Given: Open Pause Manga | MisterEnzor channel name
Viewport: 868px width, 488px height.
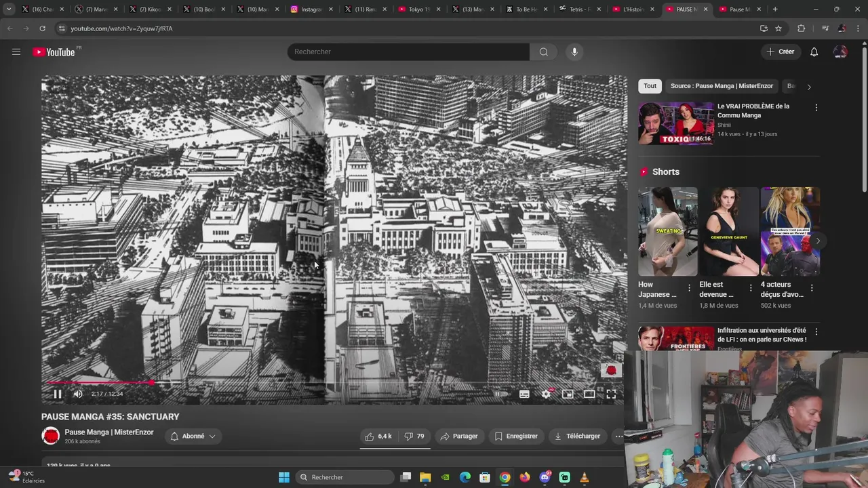Looking at the screenshot, I should pos(109,432).
